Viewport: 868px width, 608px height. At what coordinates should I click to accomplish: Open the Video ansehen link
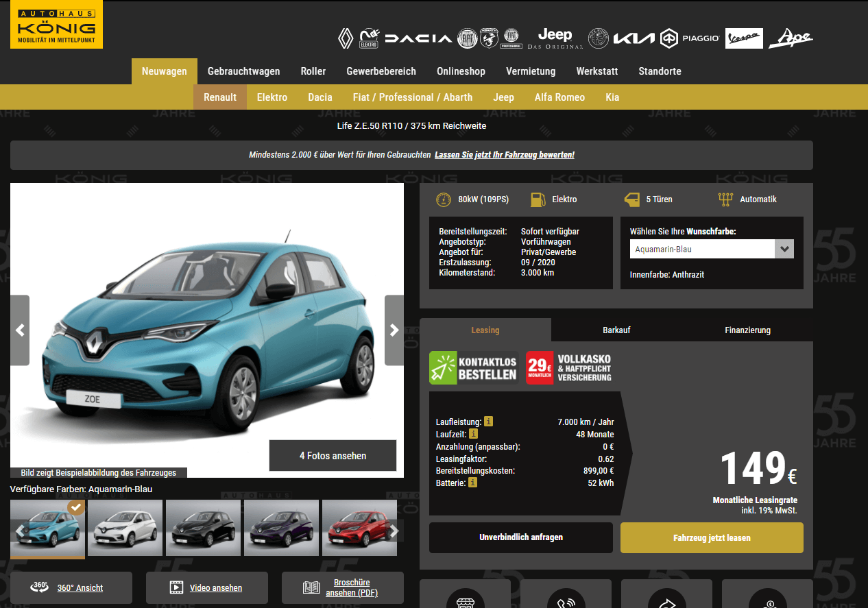[x=216, y=587]
